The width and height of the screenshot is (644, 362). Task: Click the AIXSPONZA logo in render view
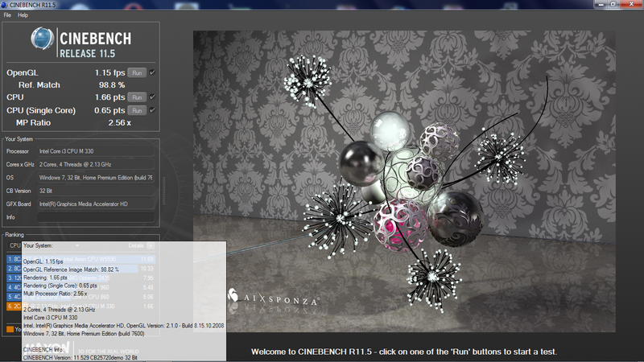pyautogui.click(x=273, y=298)
